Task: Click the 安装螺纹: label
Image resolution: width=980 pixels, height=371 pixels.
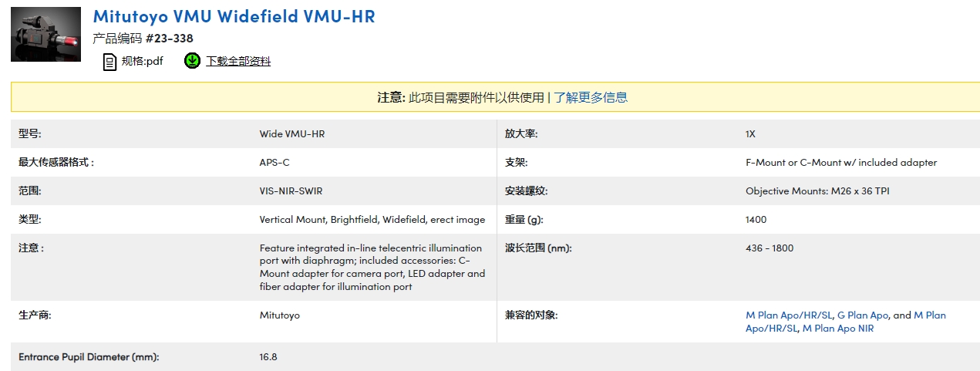Action: [526, 191]
